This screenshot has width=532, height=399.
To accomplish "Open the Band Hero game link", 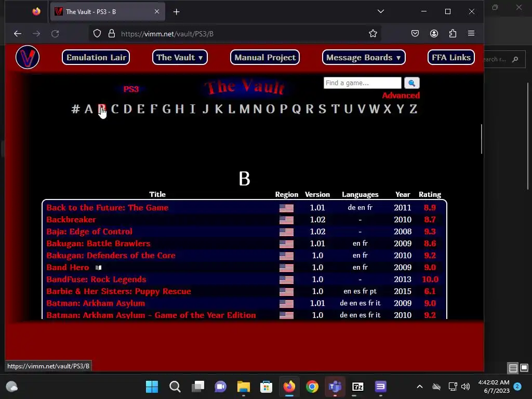I will pyautogui.click(x=68, y=268).
